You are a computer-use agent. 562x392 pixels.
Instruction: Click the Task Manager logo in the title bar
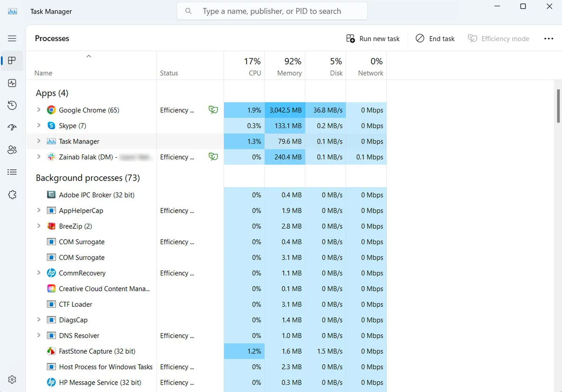(x=12, y=10)
